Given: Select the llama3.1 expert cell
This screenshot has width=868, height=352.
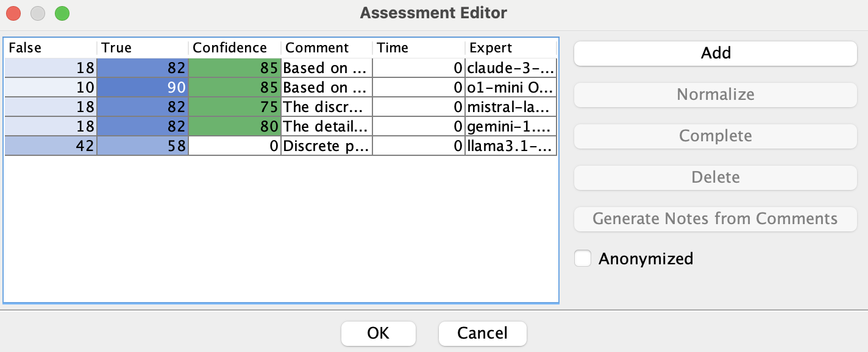Looking at the screenshot, I should [x=511, y=146].
